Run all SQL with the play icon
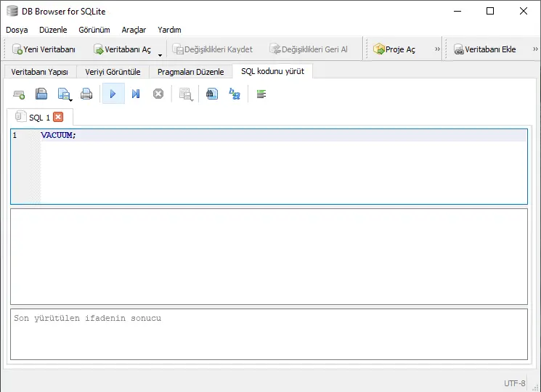The height and width of the screenshot is (392, 541). pyautogui.click(x=113, y=94)
